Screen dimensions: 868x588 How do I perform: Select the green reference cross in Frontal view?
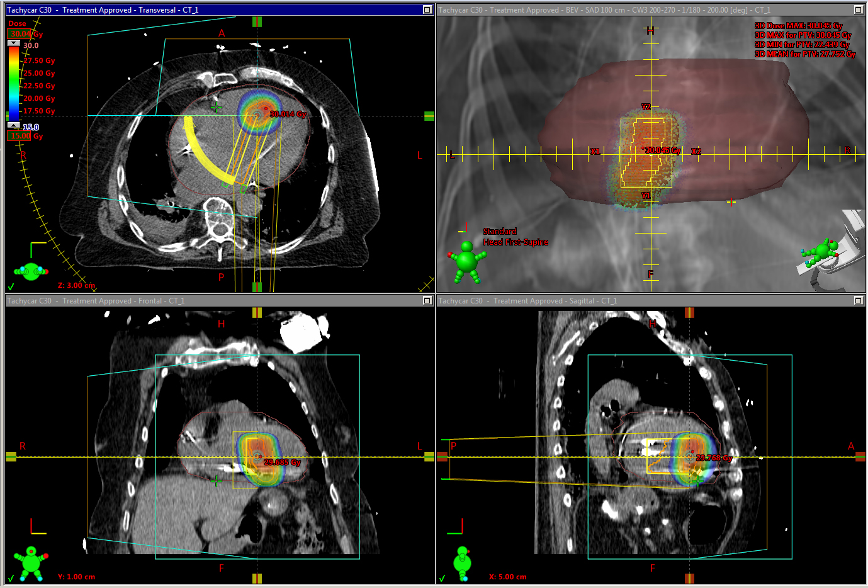click(x=216, y=482)
